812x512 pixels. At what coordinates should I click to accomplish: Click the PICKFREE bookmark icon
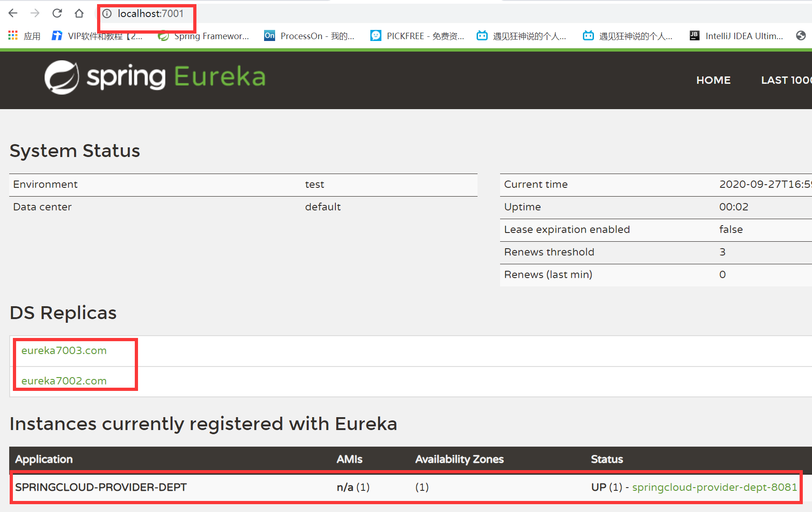[x=376, y=35]
